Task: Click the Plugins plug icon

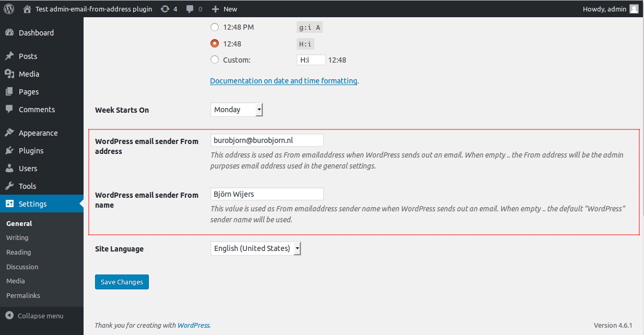Action: pyautogui.click(x=9, y=150)
